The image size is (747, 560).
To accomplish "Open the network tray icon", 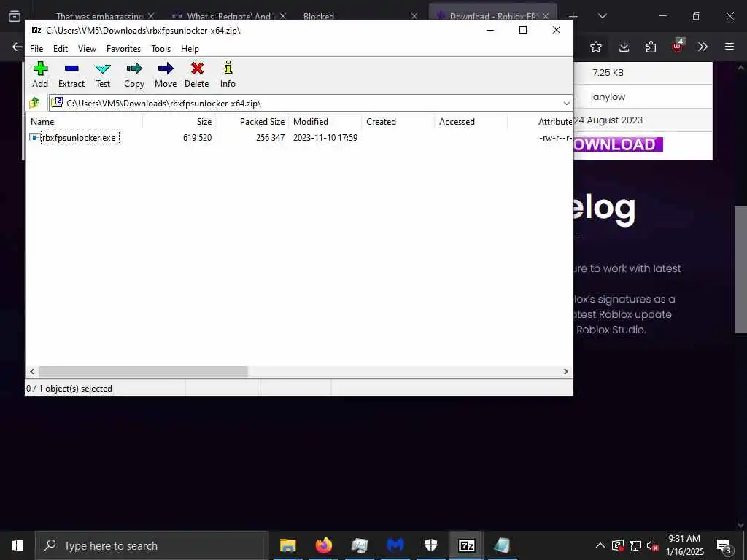I will [x=635, y=545].
